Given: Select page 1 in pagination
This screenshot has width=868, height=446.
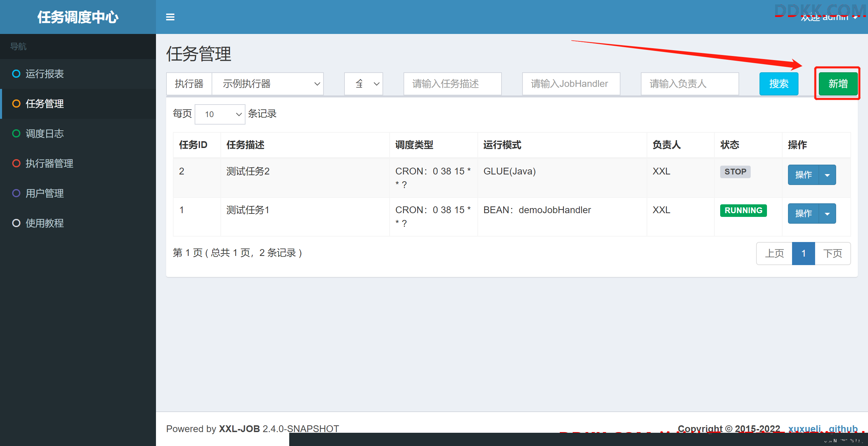Looking at the screenshot, I should [x=804, y=254].
